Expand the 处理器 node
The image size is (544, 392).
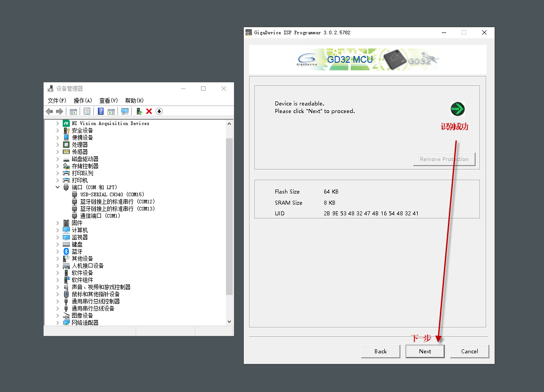57,145
